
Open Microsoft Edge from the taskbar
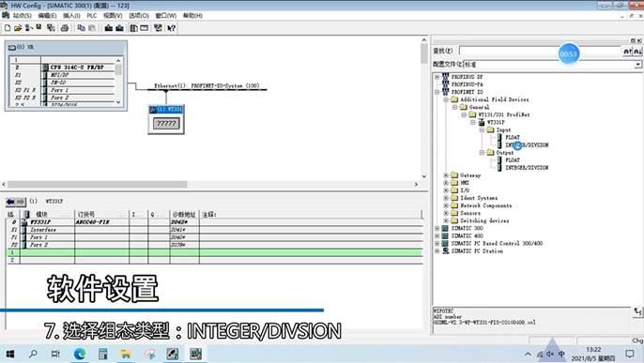click(79, 354)
